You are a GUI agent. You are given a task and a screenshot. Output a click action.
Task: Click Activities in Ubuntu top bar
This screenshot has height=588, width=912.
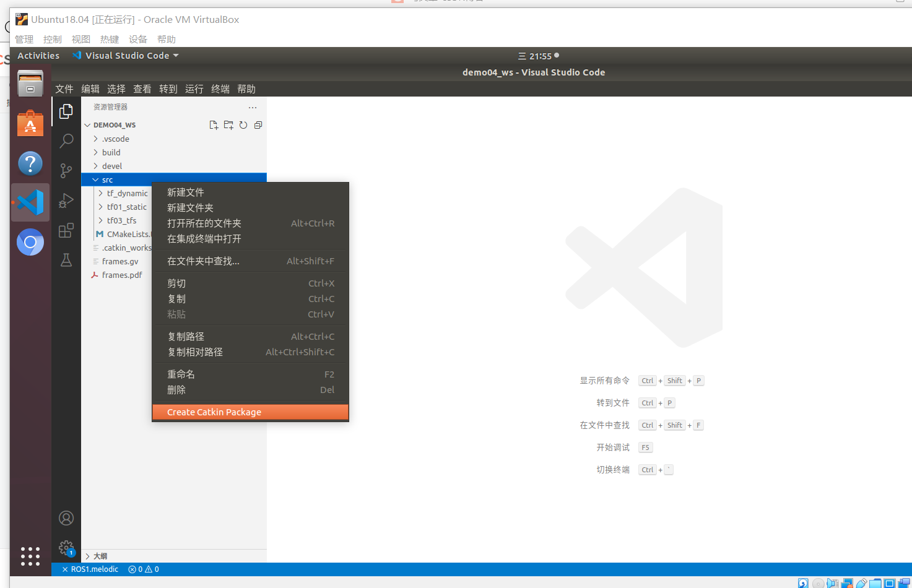38,56
